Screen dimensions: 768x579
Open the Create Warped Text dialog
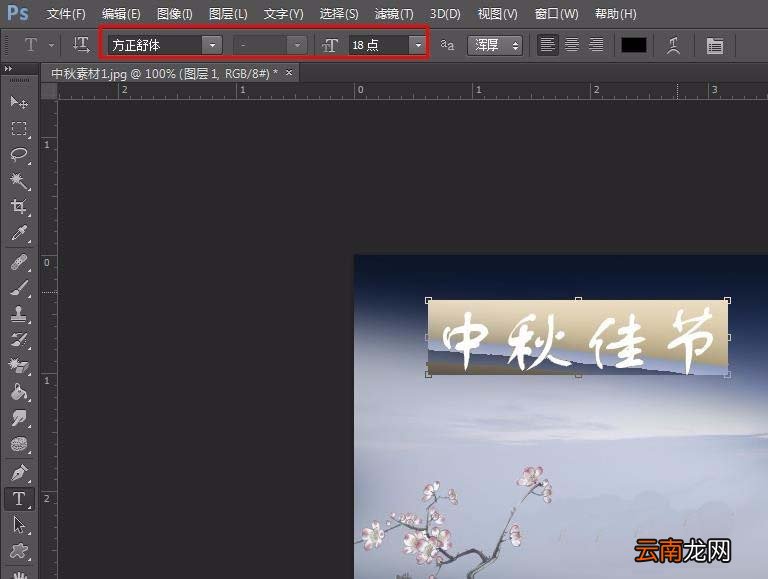tap(673, 46)
